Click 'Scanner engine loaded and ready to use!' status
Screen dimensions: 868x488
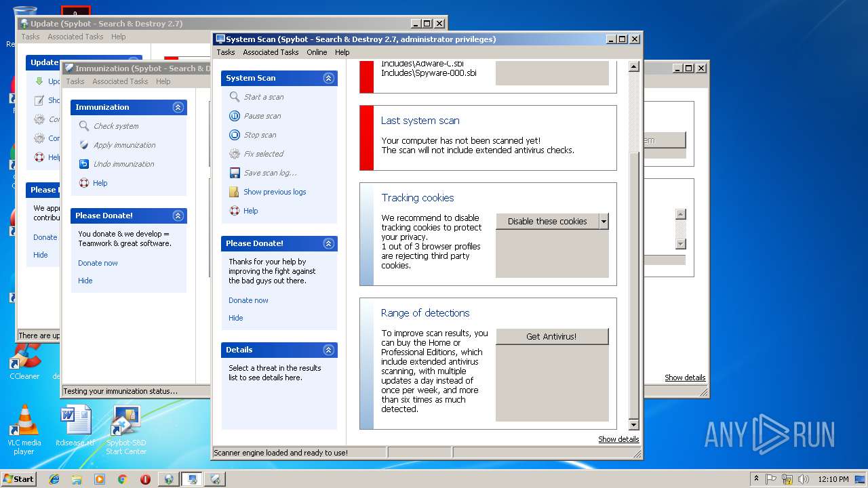(281, 453)
